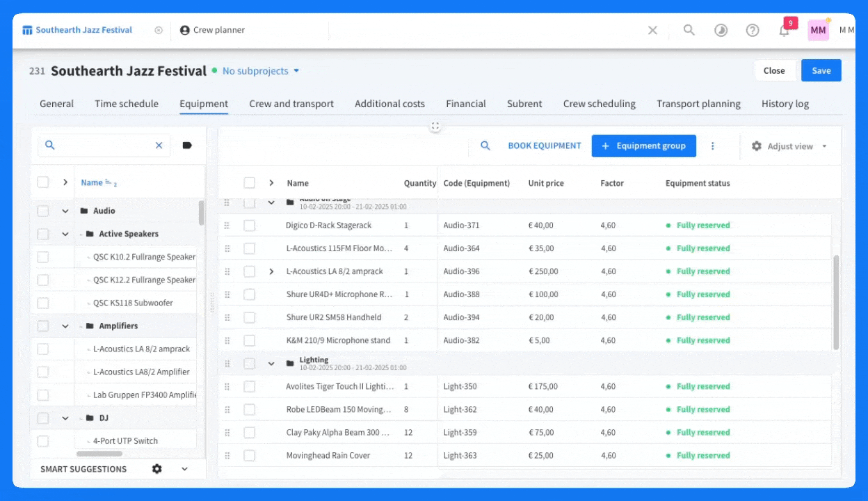The height and width of the screenshot is (501, 868).
Task: Click the drag handle for Digico D-Rack Stagerack
Action: (x=227, y=225)
